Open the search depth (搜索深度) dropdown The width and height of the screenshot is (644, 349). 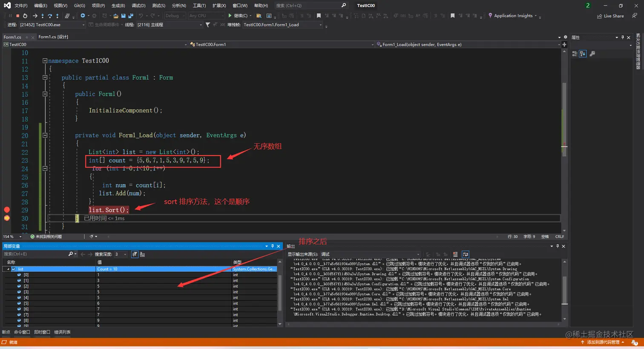pyautogui.click(x=121, y=254)
